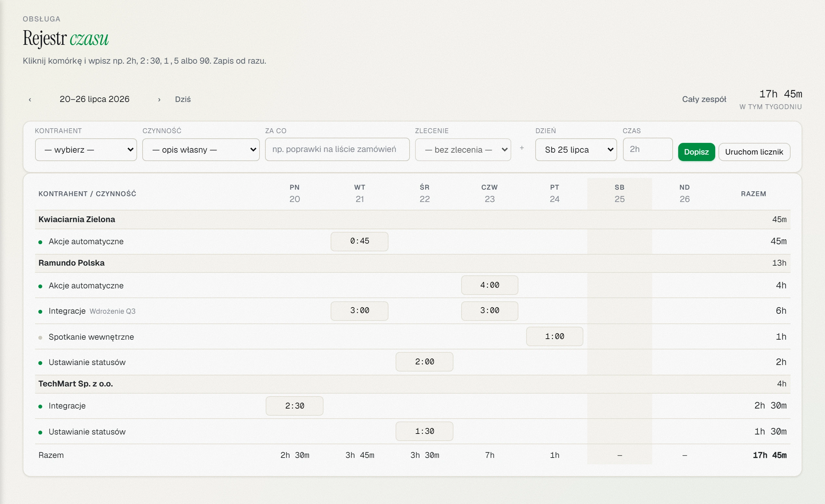Focus the Czas time input field

pos(648,149)
